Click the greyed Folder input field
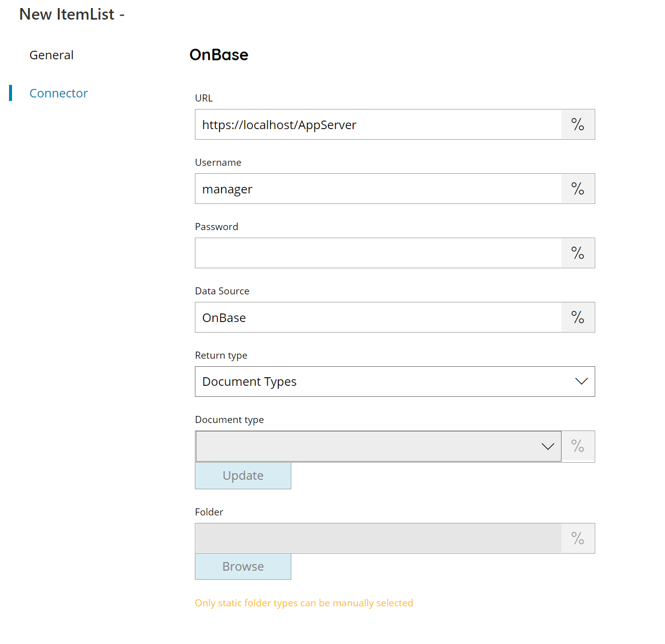The height and width of the screenshot is (644, 665). tap(378, 539)
